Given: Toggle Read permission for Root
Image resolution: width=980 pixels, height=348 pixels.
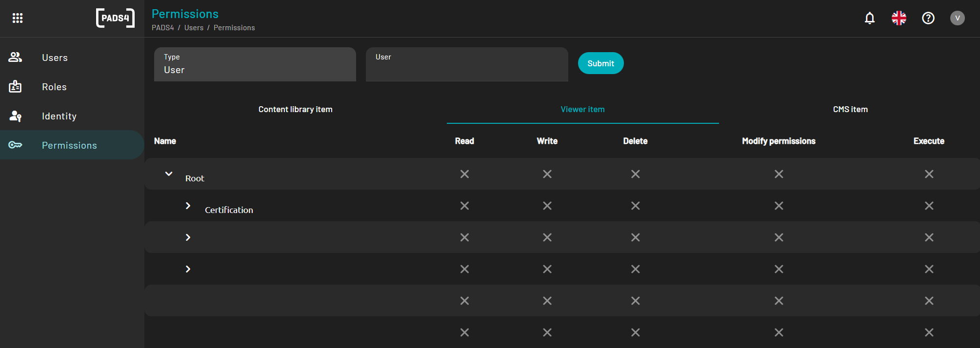Looking at the screenshot, I should pos(464,174).
